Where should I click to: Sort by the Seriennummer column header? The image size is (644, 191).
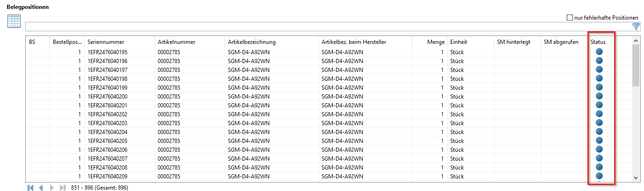tap(106, 42)
